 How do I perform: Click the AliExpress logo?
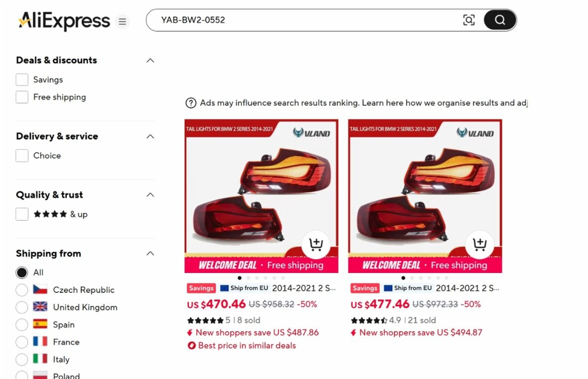[64, 20]
